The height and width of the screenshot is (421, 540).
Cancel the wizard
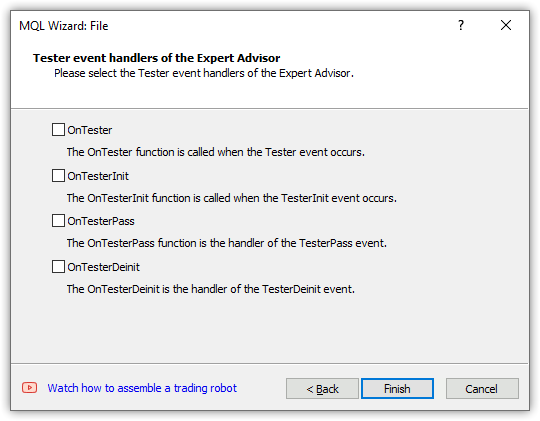pos(482,389)
